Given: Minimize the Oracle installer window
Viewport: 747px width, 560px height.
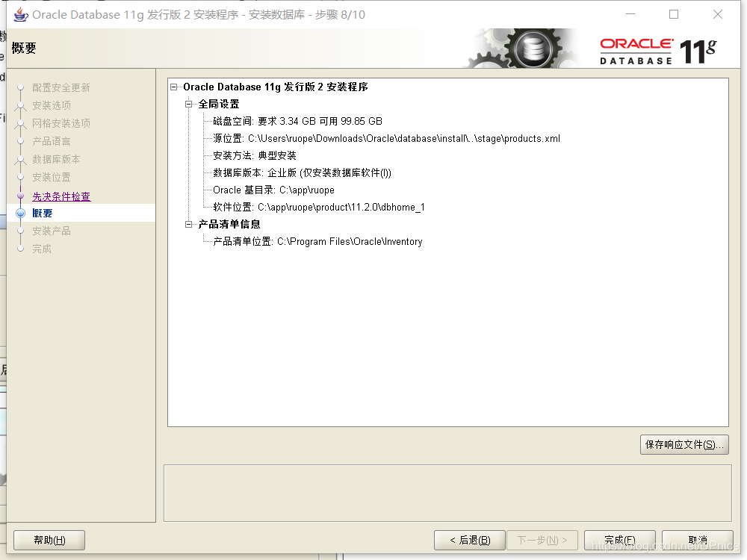Looking at the screenshot, I should 630,14.
